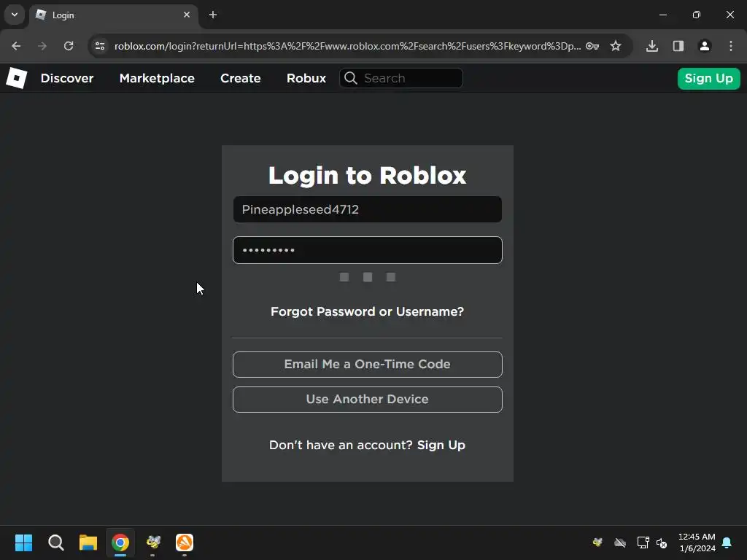The width and height of the screenshot is (747, 560).
Task: Toggle Chrome side panel
Action: coord(678,46)
